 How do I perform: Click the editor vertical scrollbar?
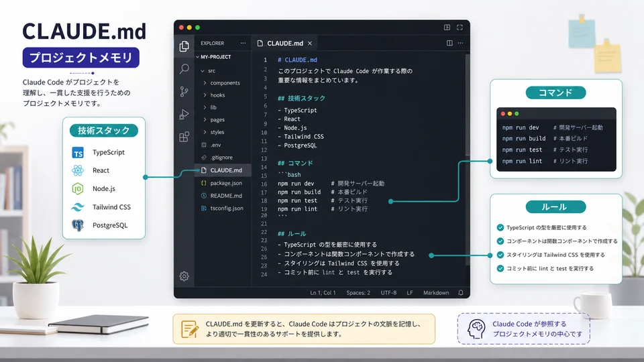(x=468, y=105)
